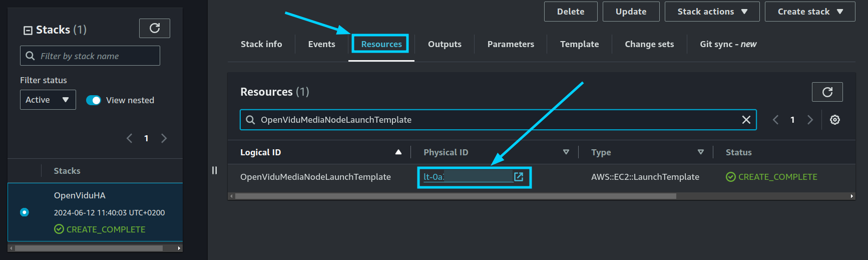Select the OpenViduHA stack radio button

[24, 212]
